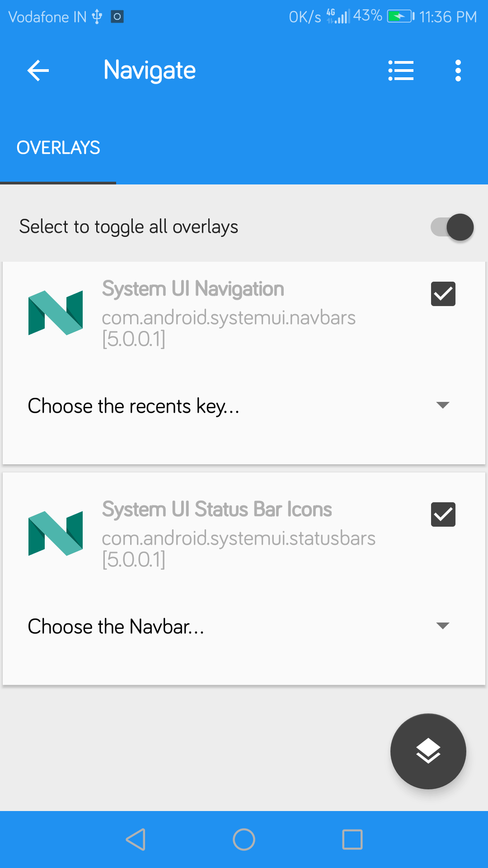This screenshot has width=488, height=868.
Task: Select the System UI Navigation overlay title
Action: click(x=193, y=289)
